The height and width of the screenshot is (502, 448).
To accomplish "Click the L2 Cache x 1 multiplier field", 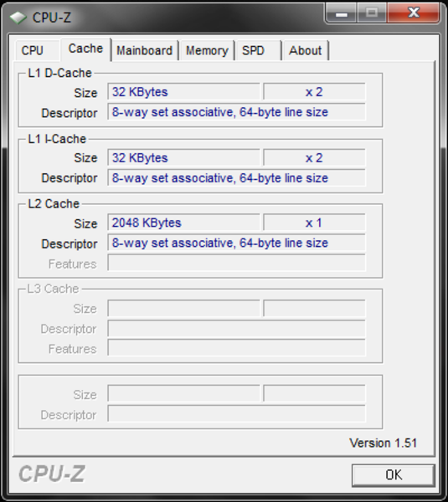I will pos(314,223).
